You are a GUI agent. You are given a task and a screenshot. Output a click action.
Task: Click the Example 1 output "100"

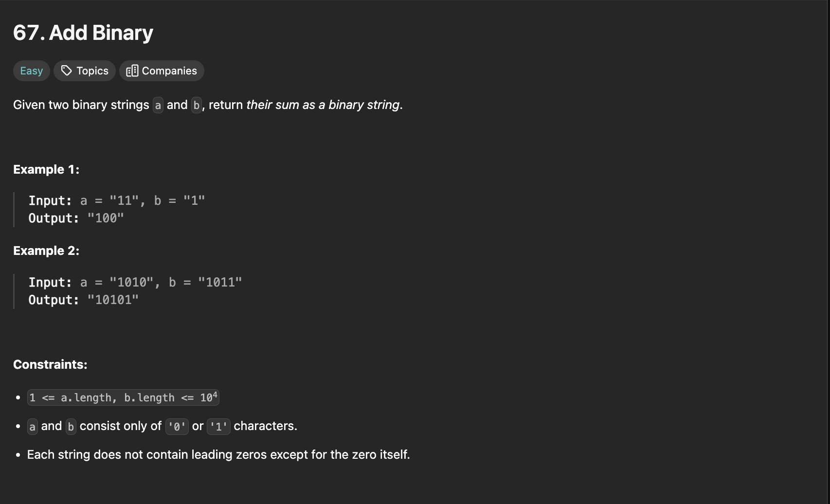(106, 218)
